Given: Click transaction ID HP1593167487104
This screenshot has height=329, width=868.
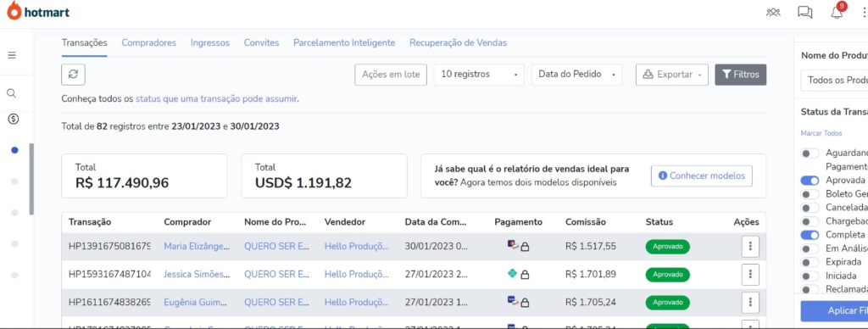Looking at the screenshot, I should pos(109,274).
